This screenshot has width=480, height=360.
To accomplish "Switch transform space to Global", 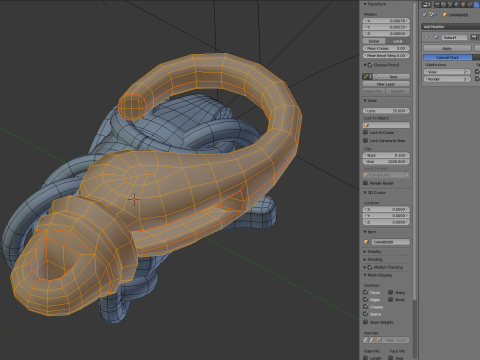I will click(x=374, y=41).
